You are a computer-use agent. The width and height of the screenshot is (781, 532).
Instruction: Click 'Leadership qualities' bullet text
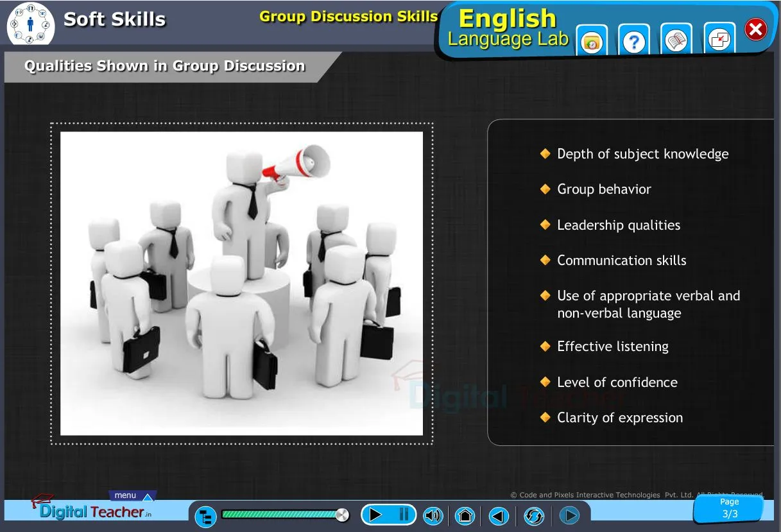tap(619, 225)
